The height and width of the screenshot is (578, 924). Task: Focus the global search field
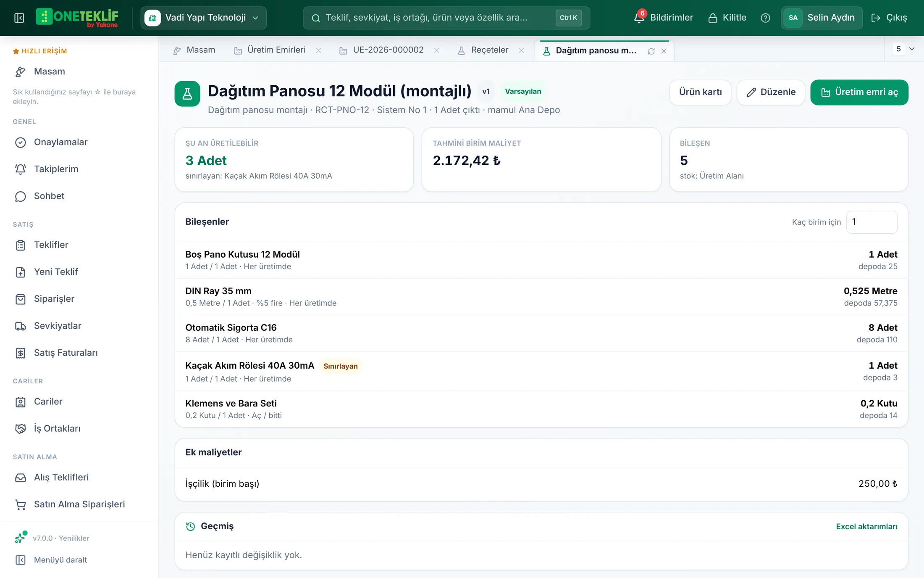tap(446, 18)
